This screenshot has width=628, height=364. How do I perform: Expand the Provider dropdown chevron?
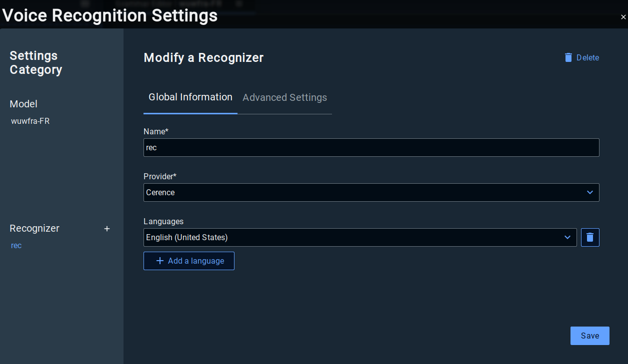pos(590,193)
